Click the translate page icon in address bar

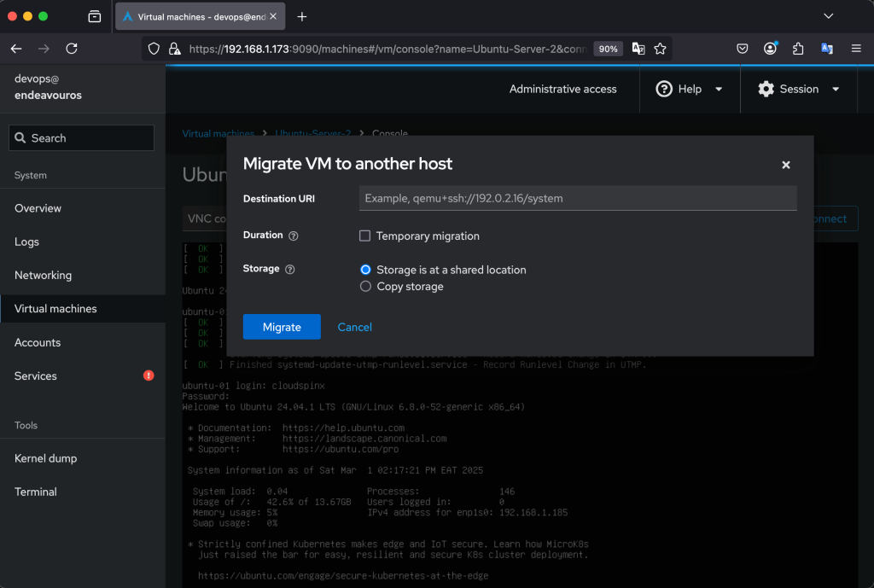638,49
